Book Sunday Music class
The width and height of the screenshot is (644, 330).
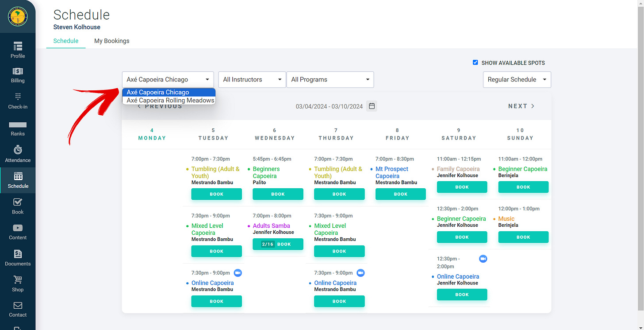point(524,237)
